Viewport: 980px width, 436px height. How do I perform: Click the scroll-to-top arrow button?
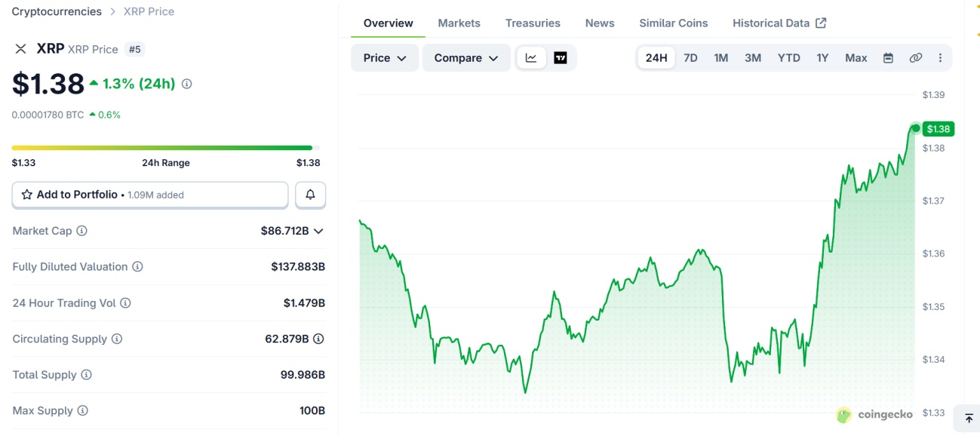tap(969, 419)
